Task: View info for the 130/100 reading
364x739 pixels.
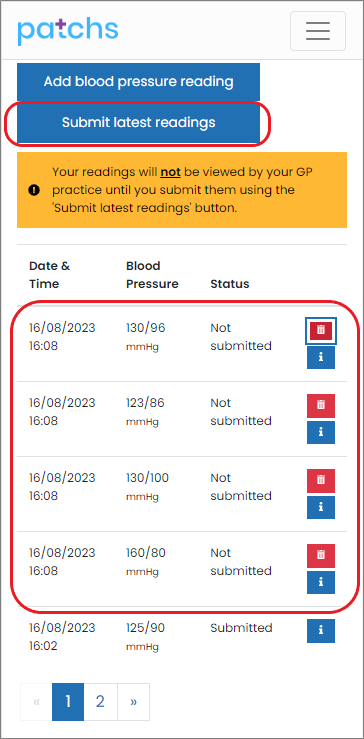Action: click(321, 507)
